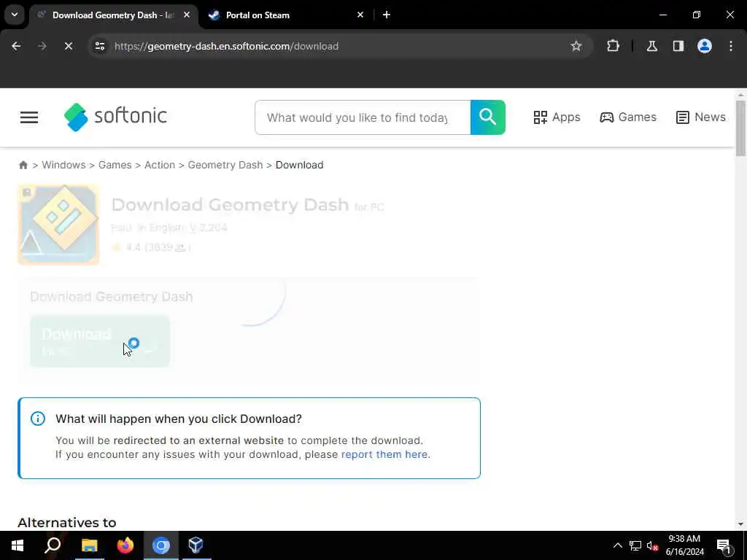Open the Apps section
Screen dimensions: 747x560
click(557, 117)
